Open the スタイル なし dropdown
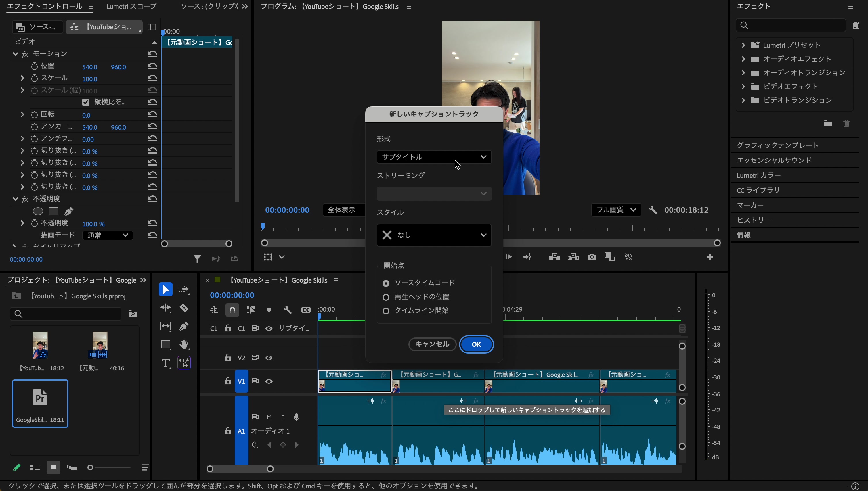 click(x=434, y=235)
